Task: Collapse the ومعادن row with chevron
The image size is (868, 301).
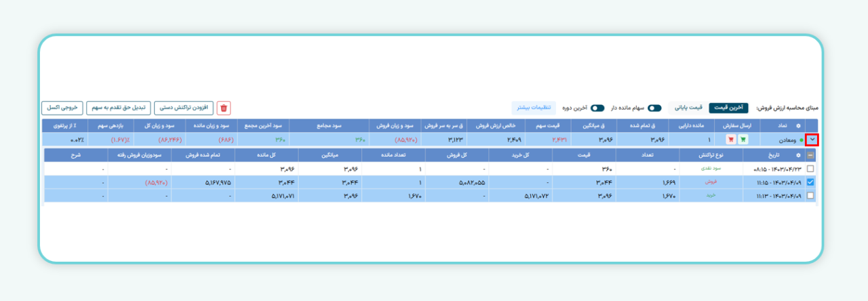Action: 811,140
